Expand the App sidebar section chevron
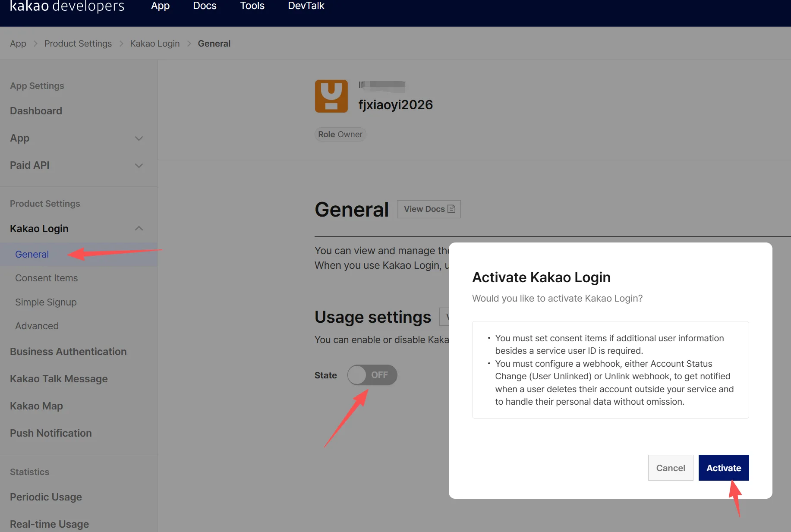The width and height of the screenshot is (791, 532). coord(139,139)
